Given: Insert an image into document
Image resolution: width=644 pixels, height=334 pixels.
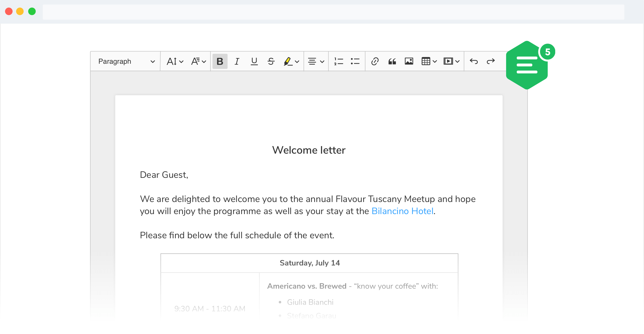Looking at the screenshot, I should point(408,61).
